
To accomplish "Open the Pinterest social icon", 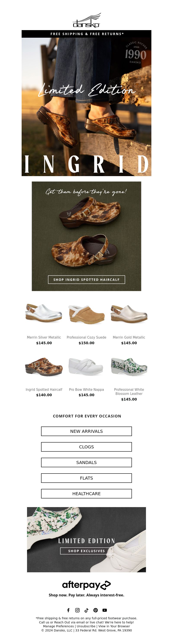I will [96, 610].
